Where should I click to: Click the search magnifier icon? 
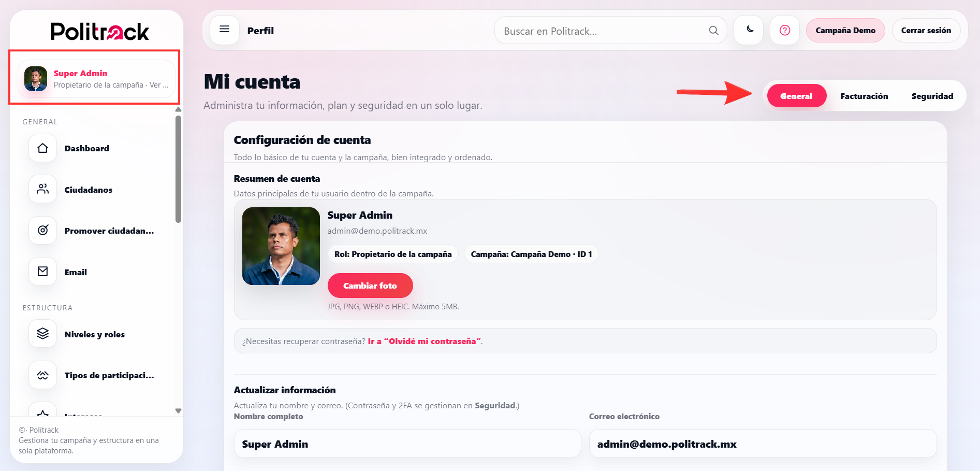coord(713,31)
